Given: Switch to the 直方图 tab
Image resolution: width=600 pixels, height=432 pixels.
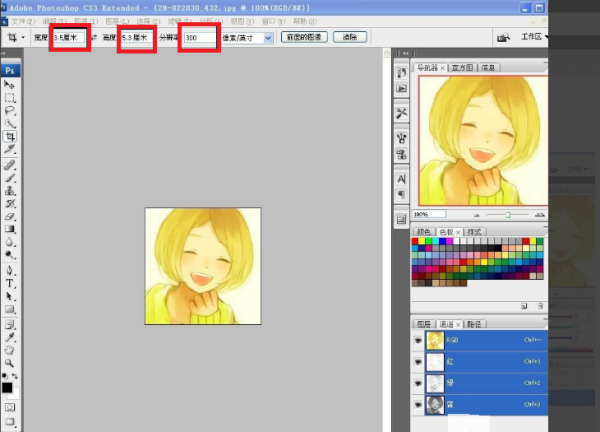Looking at the screenshot, I should pos(462,68).
